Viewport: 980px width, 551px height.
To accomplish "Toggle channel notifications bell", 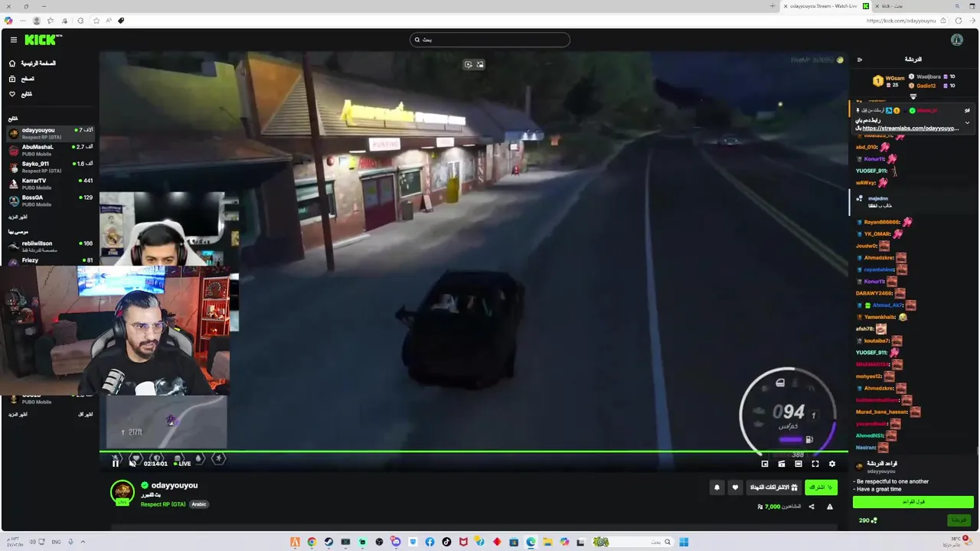I will [x=717, y=487].
